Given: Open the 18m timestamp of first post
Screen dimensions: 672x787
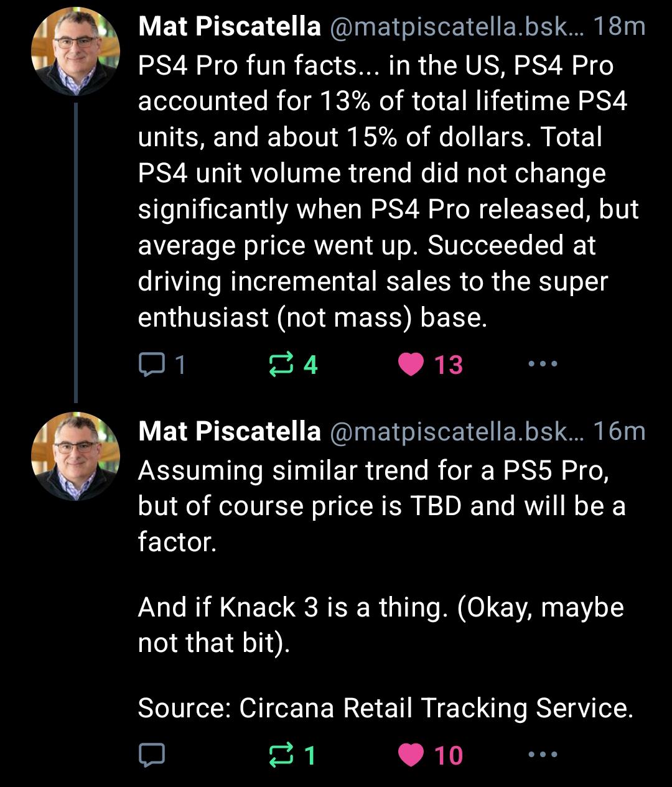Looking at the screenshot, I should (x=618, y=27).
